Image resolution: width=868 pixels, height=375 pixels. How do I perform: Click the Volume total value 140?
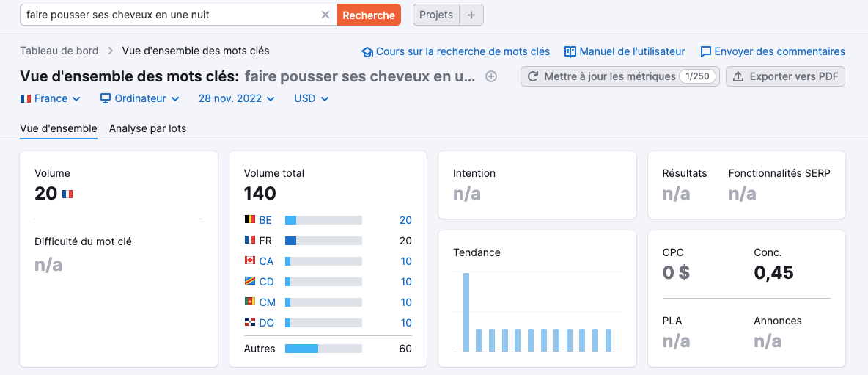260,193
